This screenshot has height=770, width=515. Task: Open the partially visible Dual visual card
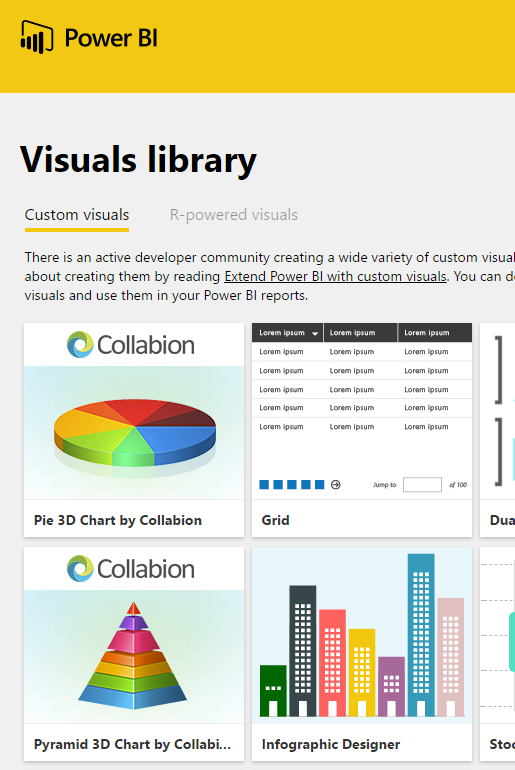(x=497, y=430)
